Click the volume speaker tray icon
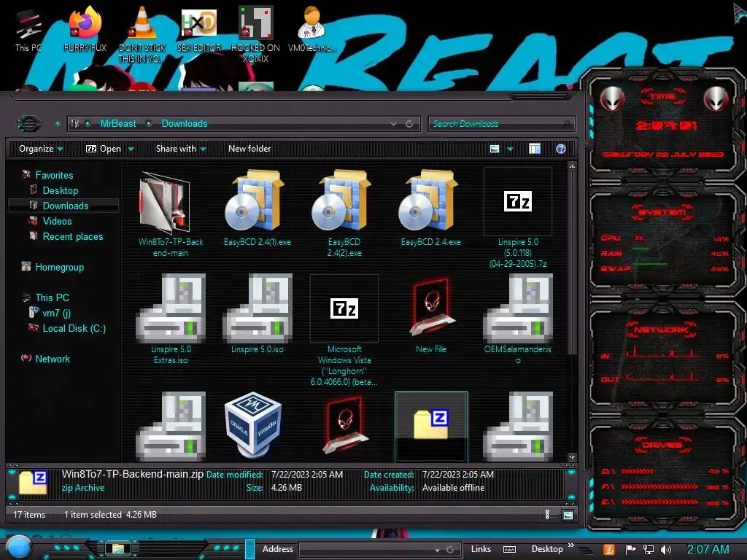The width and height of the screenshot is (747, 560). click(x=666, y=550)
